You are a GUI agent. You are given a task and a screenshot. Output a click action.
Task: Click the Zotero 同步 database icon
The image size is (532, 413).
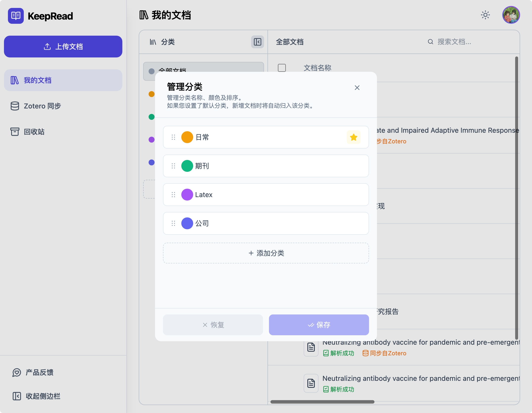tap(15, 106)
